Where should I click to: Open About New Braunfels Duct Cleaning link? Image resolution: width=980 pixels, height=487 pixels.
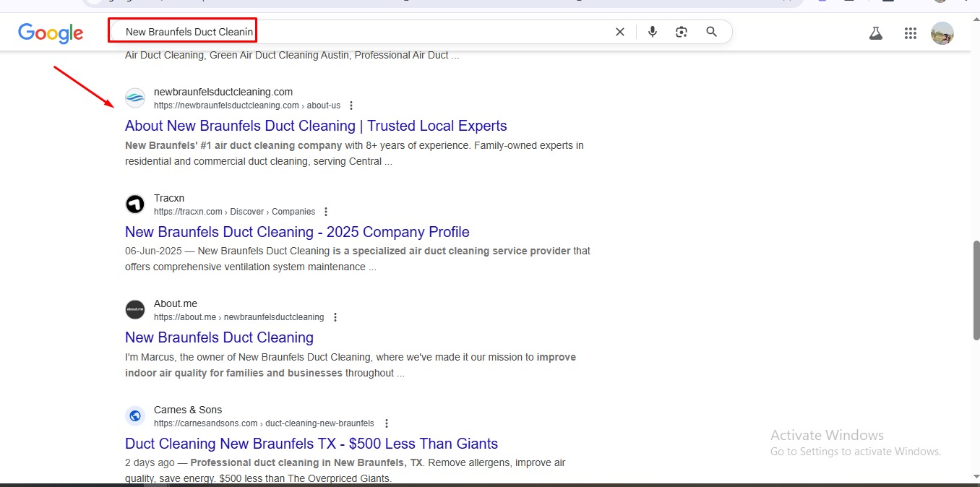tap(316, 126)
